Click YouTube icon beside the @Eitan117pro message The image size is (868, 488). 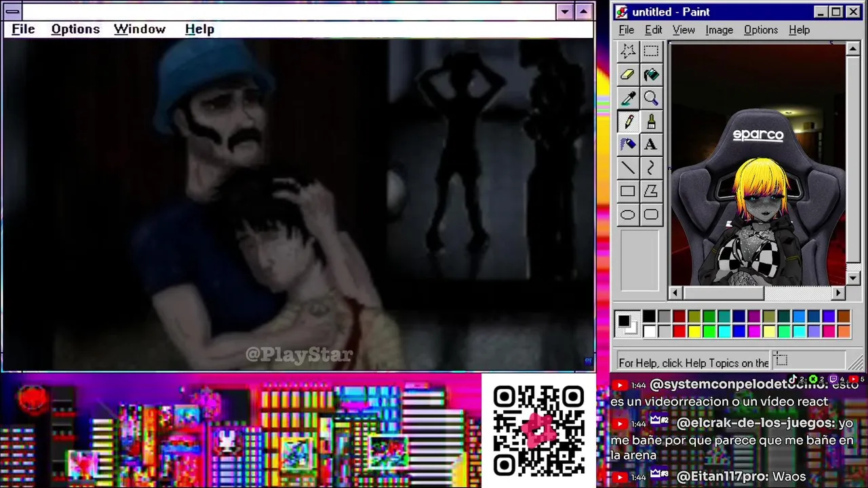[620, 477]
